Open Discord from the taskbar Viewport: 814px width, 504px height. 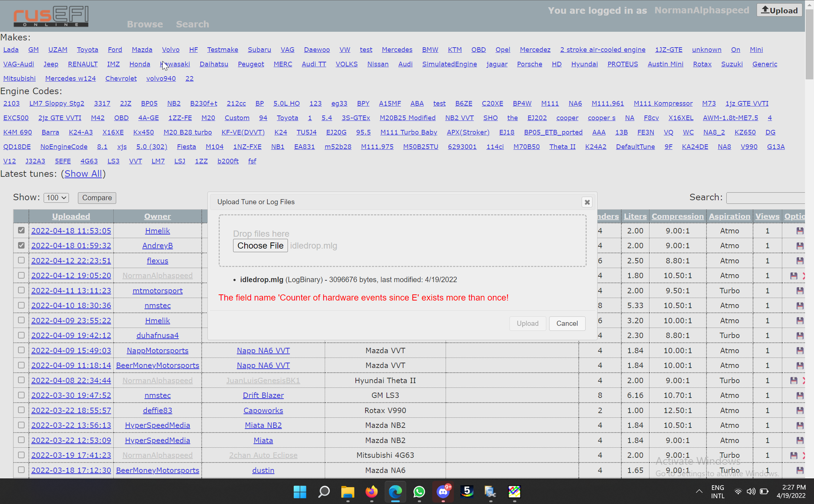pyautogui.click(x=443, y=492)
